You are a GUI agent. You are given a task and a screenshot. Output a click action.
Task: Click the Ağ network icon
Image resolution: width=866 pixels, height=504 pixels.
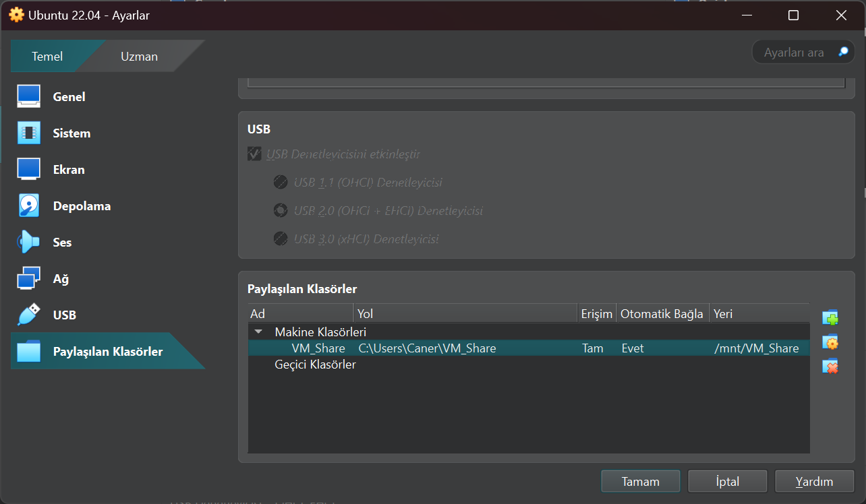point(29,279)
